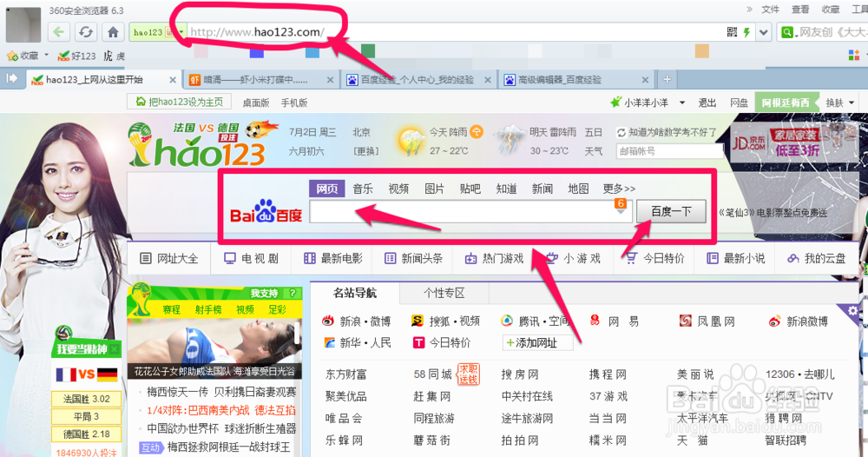This screenshot has height=457, width=868.
Task: Open the 好123 bookmark
Action: click(77, 56)
